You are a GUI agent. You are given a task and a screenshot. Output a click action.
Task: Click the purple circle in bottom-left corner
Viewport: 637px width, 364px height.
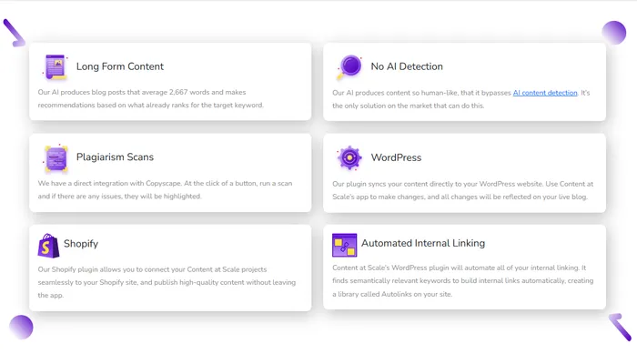tap(21, 327)
